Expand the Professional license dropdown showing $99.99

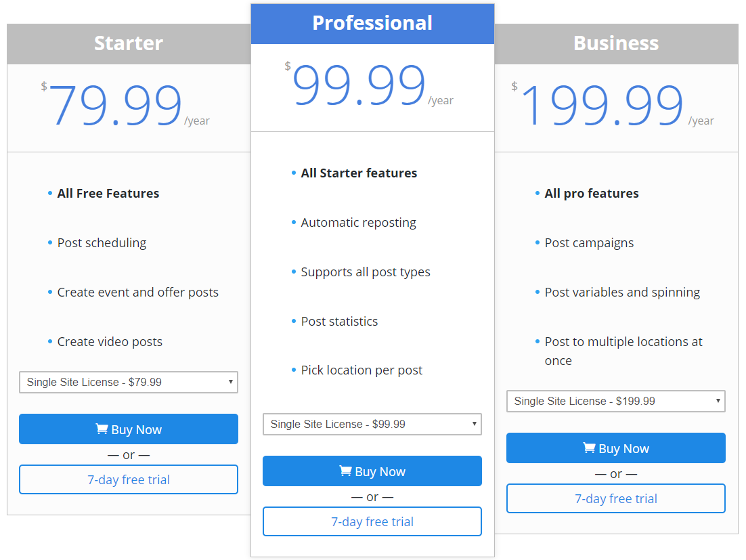[372, 424]
